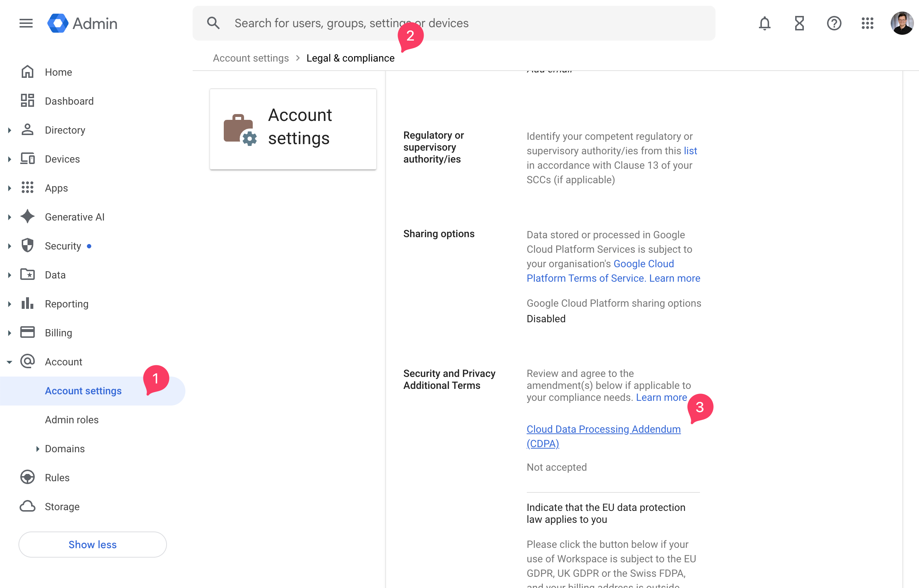Click the Security and Privacy Additional Terms heading
Screen dimensions: 919x588
coord(449,379)
